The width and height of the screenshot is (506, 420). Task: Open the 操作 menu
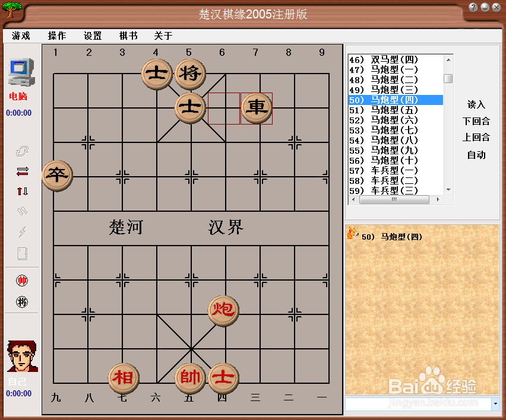tap(57, 36)
